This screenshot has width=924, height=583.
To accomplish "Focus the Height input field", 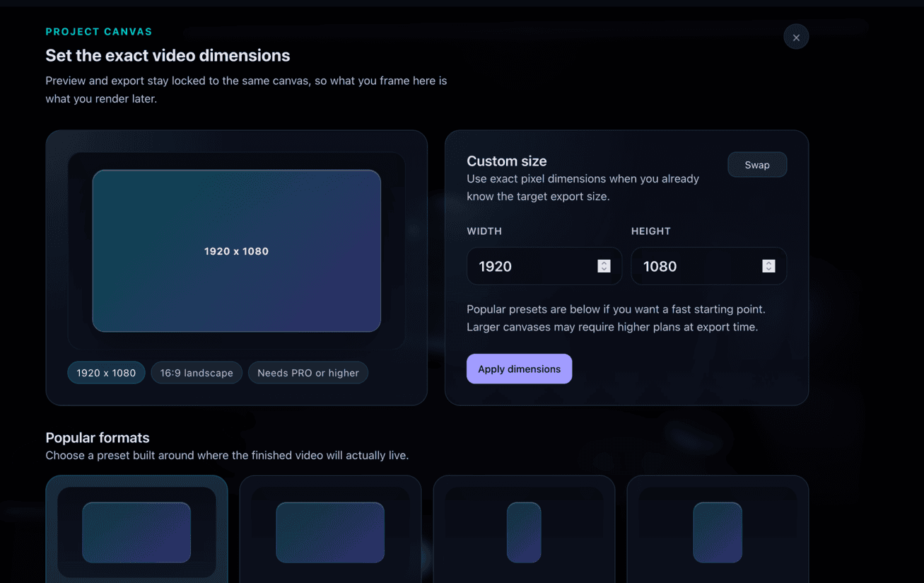I will 708,266.
